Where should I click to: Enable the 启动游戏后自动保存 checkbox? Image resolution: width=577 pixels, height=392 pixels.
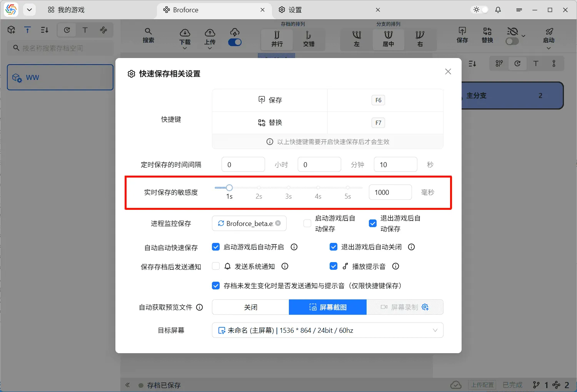(x=307, y=223)
